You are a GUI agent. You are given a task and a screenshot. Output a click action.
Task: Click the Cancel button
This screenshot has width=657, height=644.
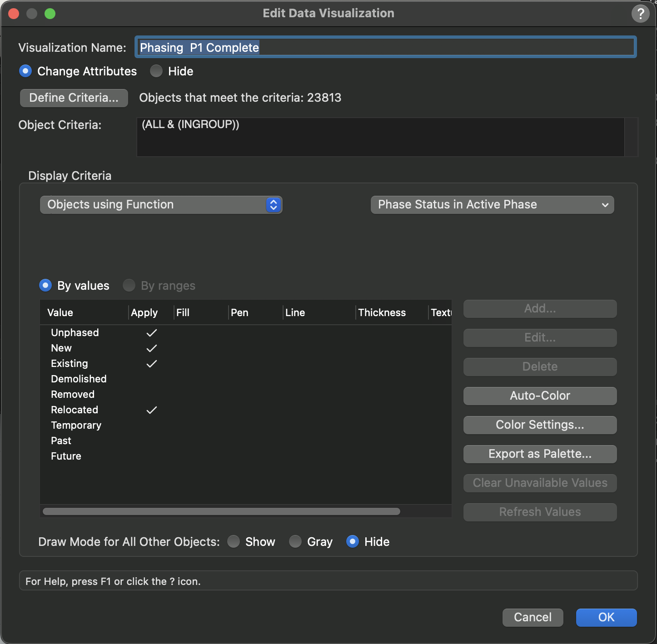(533, 618)
